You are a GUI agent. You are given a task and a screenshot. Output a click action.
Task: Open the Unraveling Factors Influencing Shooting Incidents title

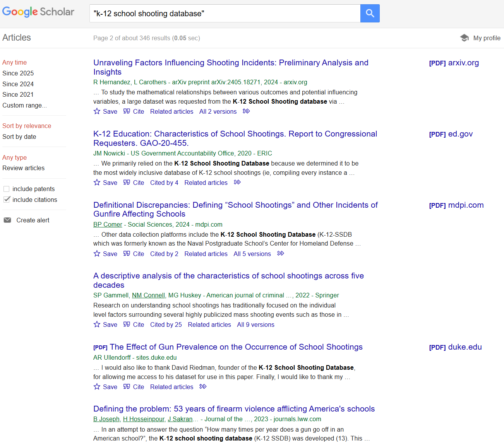pos(231,67)
